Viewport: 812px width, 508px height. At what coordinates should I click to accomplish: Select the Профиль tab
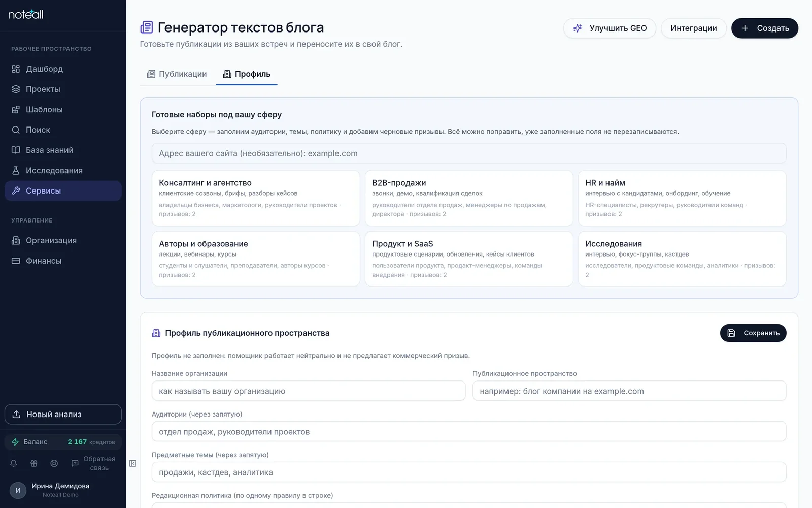click(x=247, y=74)
